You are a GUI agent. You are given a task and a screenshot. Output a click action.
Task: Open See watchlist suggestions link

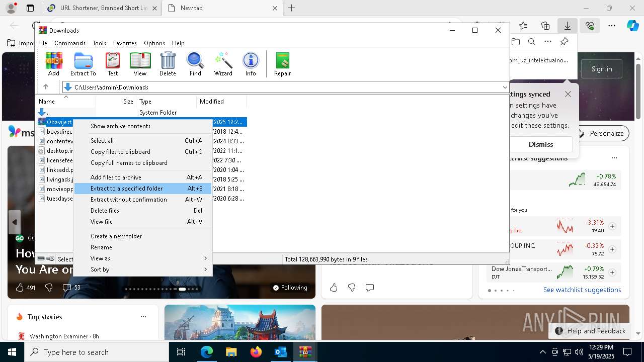[582, 290]
